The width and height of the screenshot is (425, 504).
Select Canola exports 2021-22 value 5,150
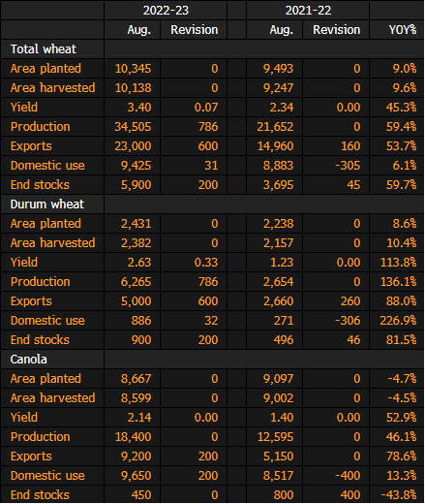278,457
